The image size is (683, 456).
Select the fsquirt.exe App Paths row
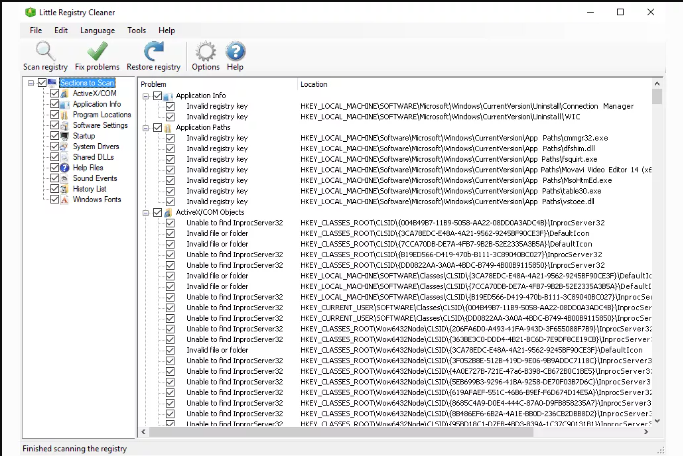(x=396, y=159)
